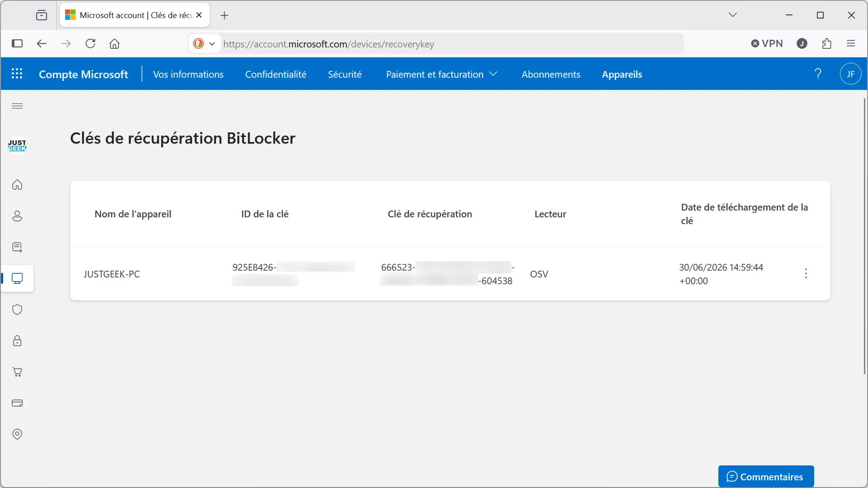The width and height of the screenshot is (868, 488).
Task: Close the Microsoft account tab
Action: coord(199,15)
